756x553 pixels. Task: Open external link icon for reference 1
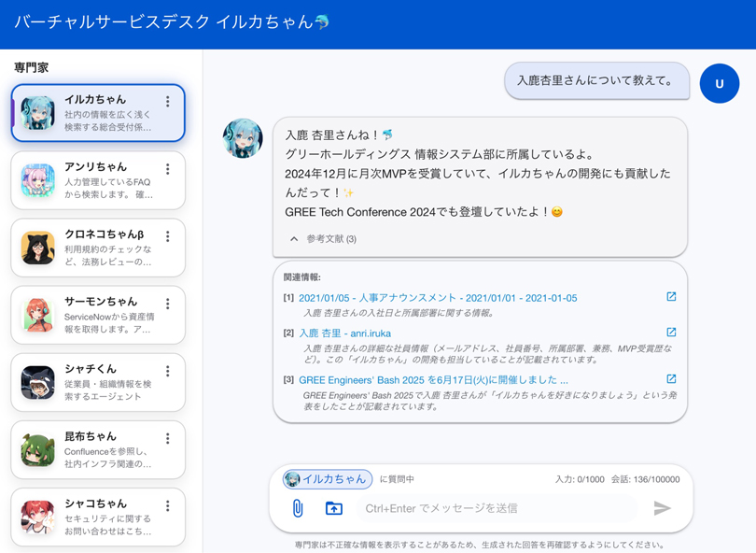pyautogui.click(x=671, y=297)
